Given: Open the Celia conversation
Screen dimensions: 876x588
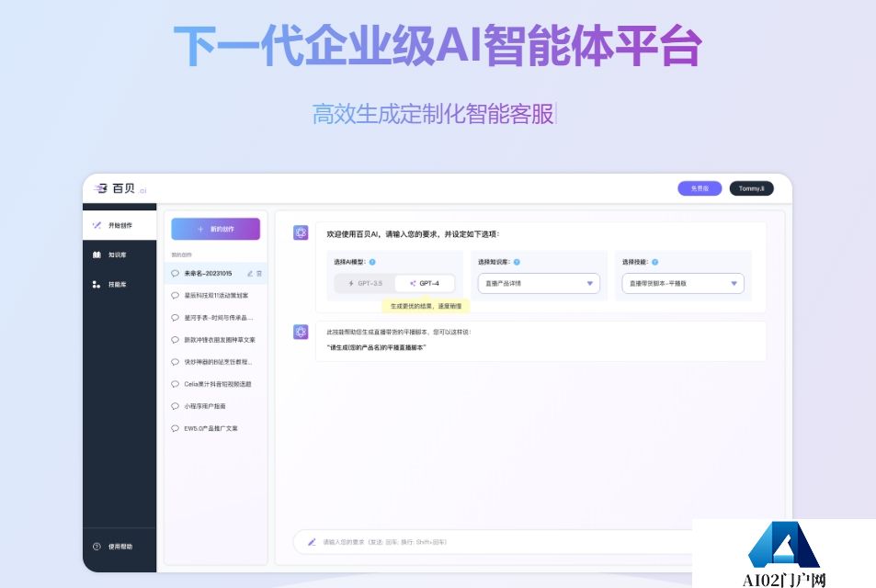Looking at the screenshot, I should (216, 384).
